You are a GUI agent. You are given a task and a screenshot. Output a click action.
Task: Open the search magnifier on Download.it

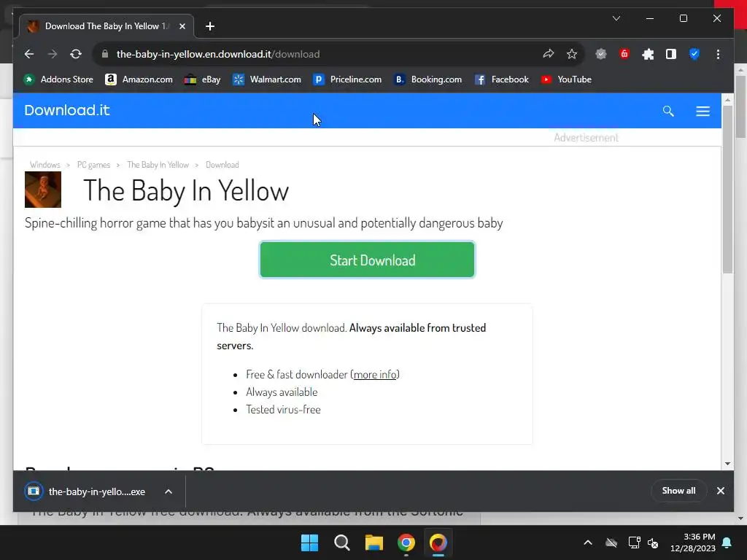coord(668,111)
